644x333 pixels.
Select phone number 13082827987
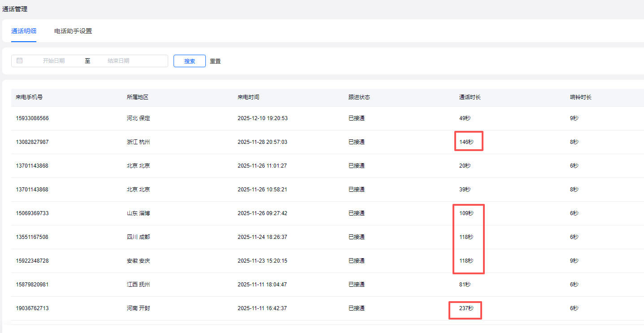tap(32, 142)
